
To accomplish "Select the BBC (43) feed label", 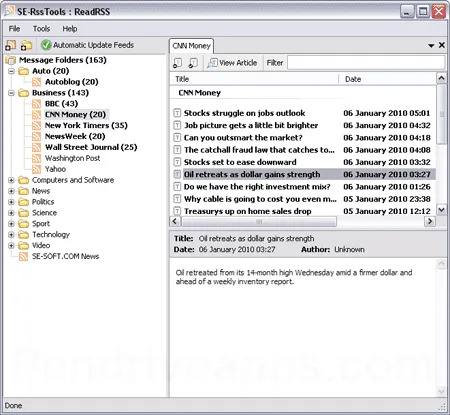I will [x=61, y=104].
